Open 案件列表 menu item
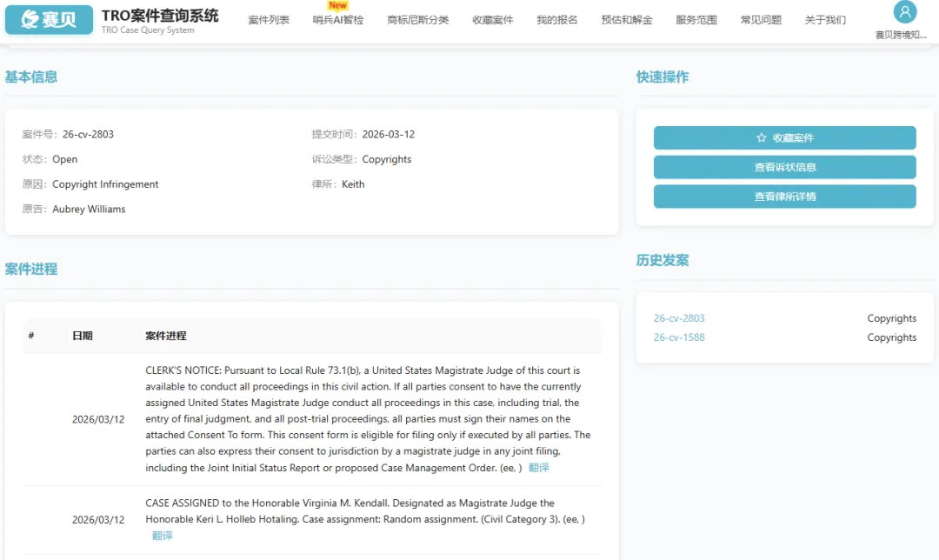This screenshot has width=939, height=560. 269,20
